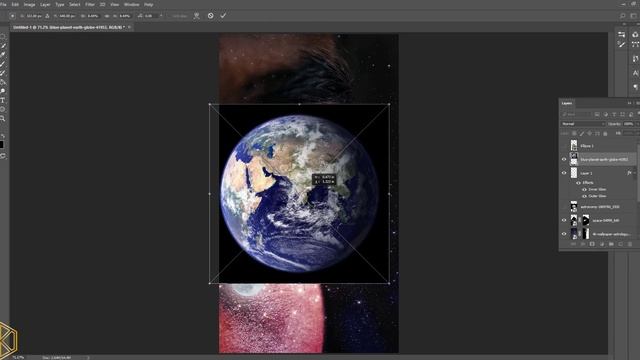The height and width of the screenshot is (360, 640).
Task: Open the foreground color swatch
Action: [2, 144]
